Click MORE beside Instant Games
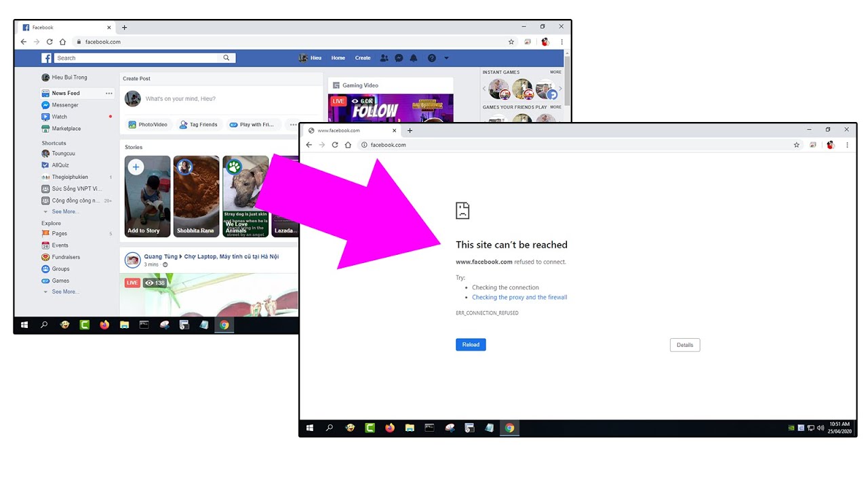The width and height of the screenshot is (868, 488). click(555, 72)
